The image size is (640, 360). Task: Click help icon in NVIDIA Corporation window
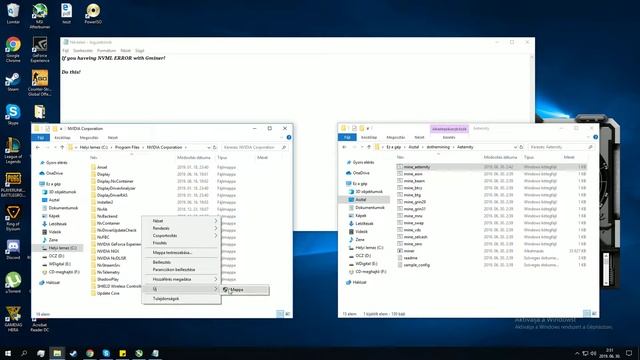289,138
